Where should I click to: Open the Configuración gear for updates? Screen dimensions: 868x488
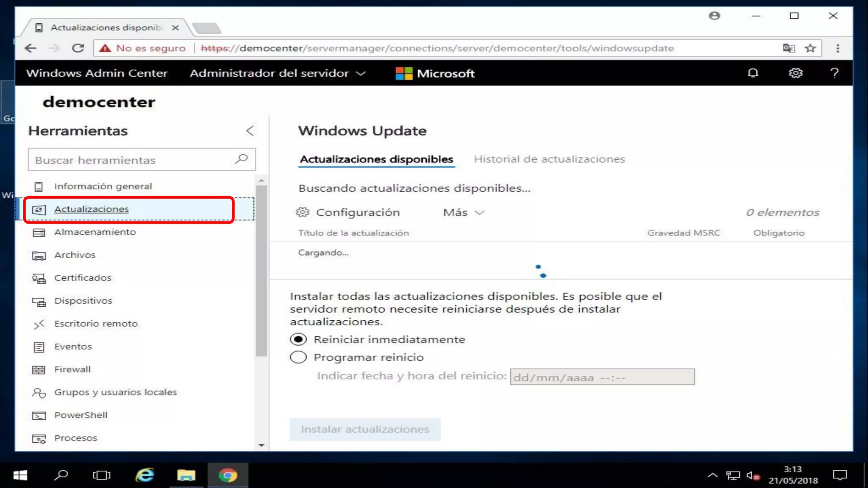(303, 212)
